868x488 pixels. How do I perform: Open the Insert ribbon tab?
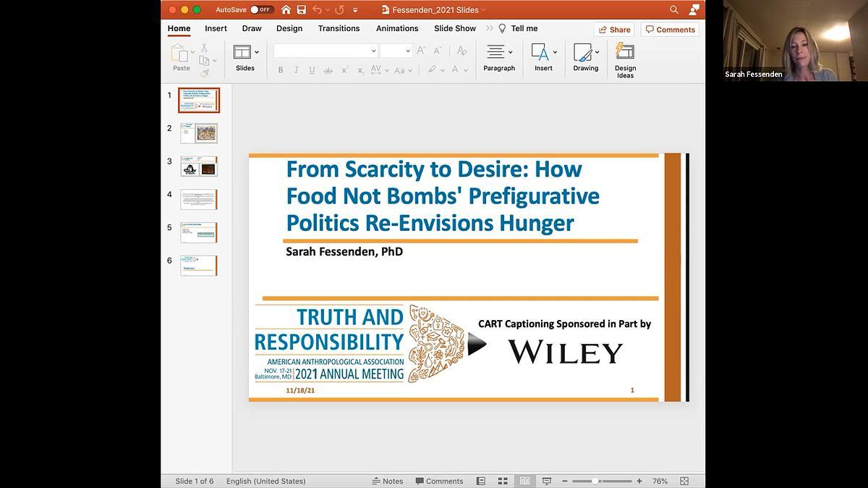216,29
